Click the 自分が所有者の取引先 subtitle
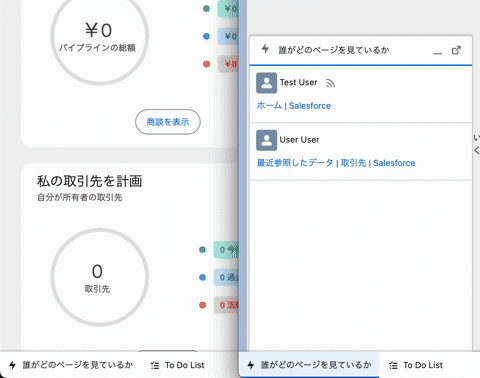480x378 pixels. 80,197
